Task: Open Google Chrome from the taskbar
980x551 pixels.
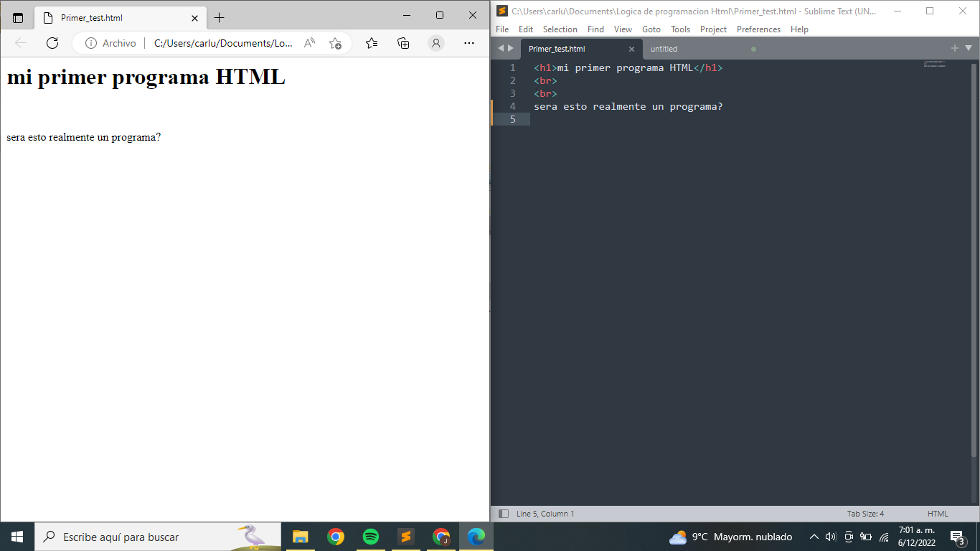Action: click(335, 537)
